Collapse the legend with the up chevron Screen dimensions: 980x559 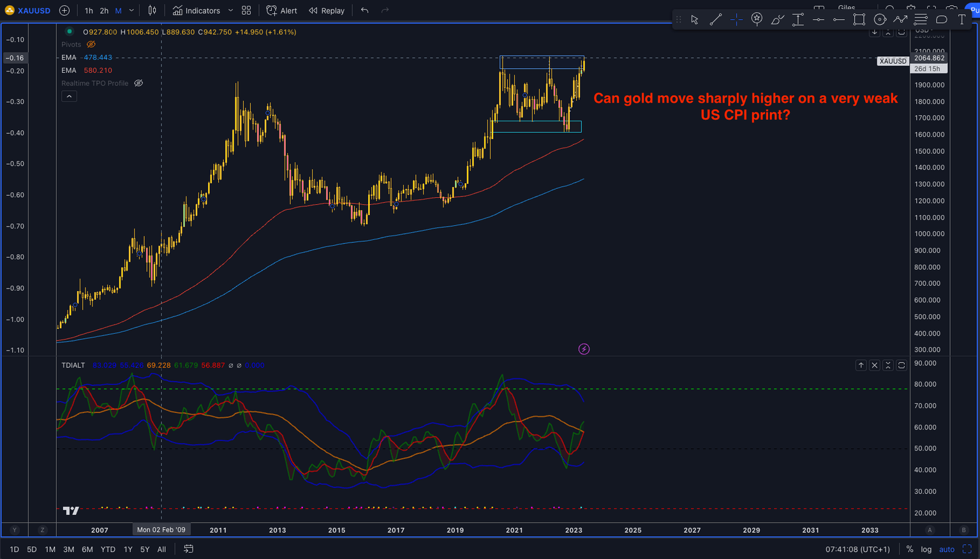coord(69,96)
